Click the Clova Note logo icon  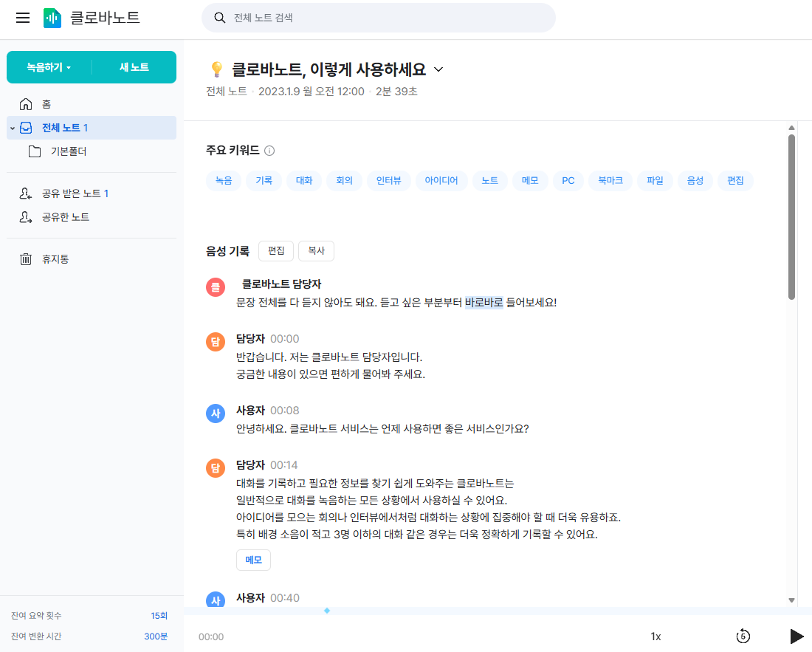tap(52, 18)
